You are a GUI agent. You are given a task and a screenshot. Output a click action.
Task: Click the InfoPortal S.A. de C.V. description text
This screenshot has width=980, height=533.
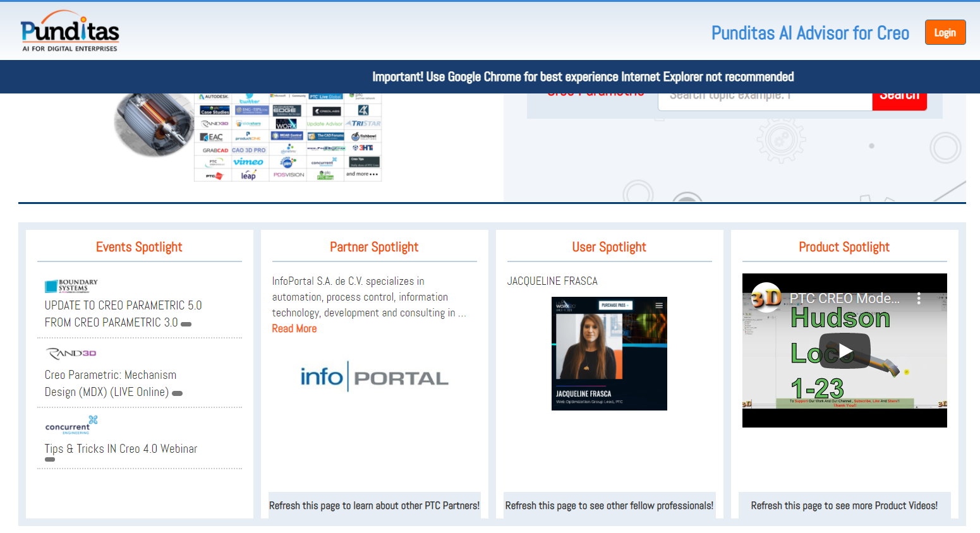tap(369, 297)
